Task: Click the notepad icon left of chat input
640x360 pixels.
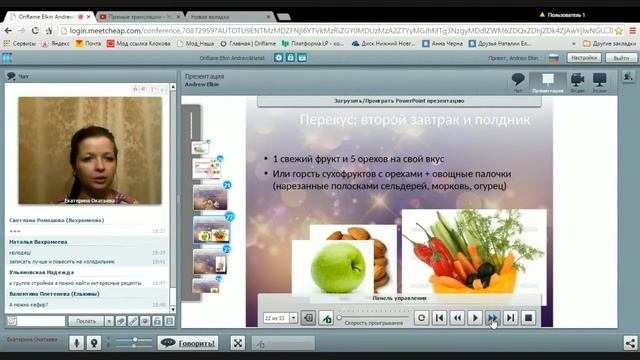Action: (12, 321)
